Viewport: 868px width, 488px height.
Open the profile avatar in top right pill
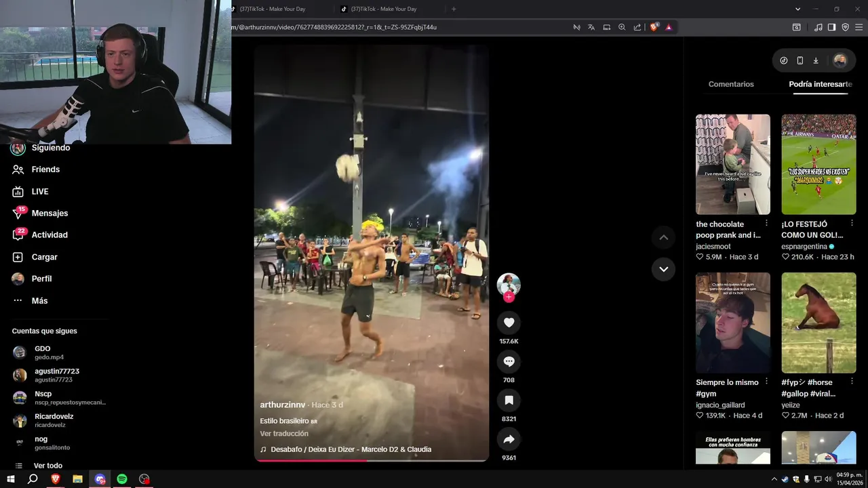(x=840, y=60)
